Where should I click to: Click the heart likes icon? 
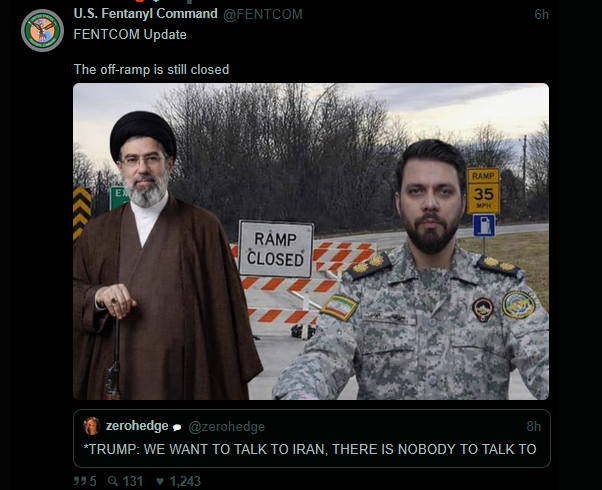tap(160, 481)
